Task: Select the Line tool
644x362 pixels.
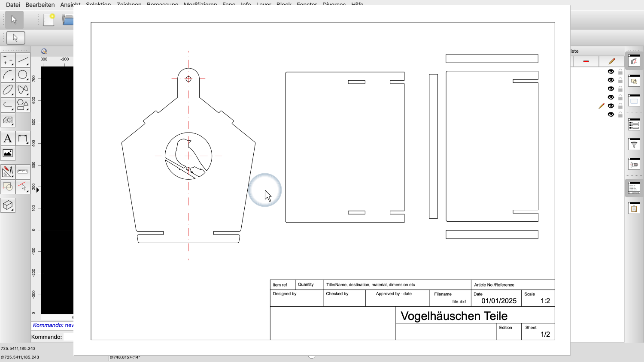Action: (x=23, y=60)
